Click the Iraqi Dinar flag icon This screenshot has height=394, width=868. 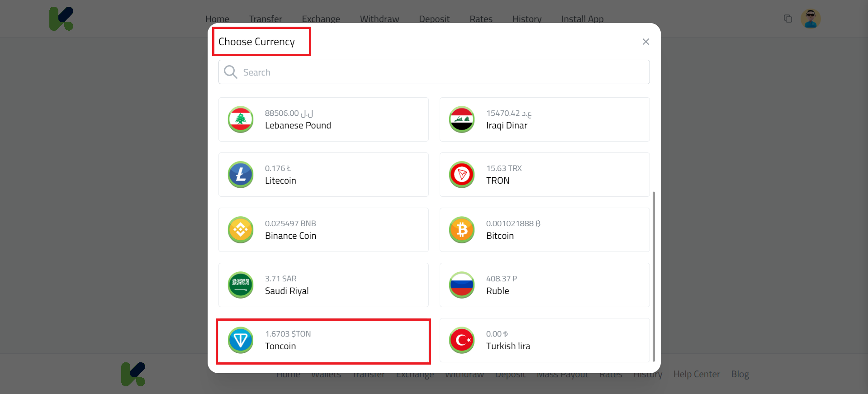(462, 119)
